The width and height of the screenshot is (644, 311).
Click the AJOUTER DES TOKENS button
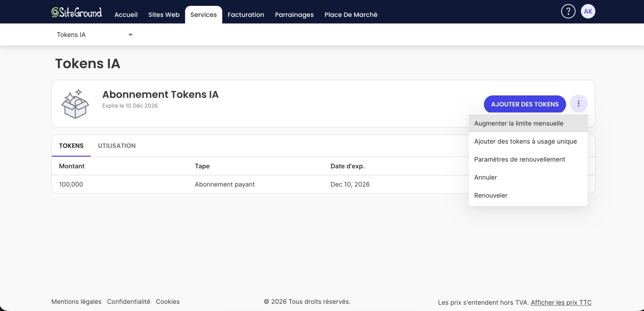525,104
